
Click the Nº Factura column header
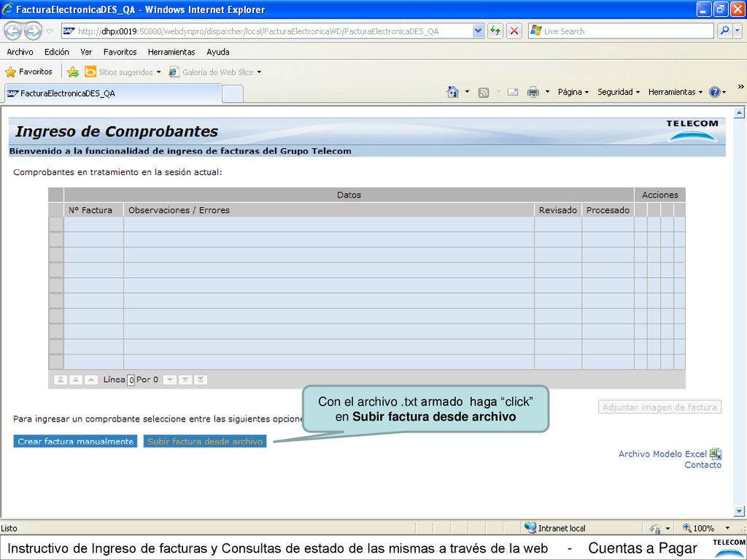tap(94, 210)
